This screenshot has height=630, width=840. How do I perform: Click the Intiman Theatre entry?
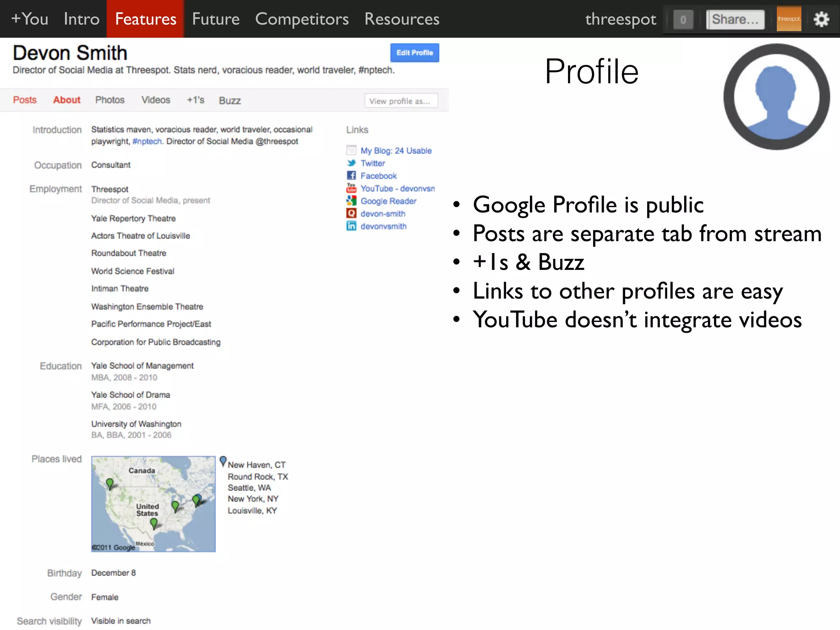tap(120, 289)
